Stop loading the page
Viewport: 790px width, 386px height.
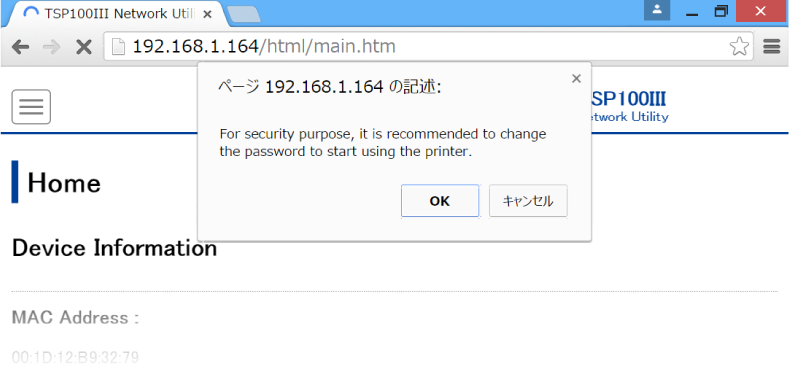(83, 47)
